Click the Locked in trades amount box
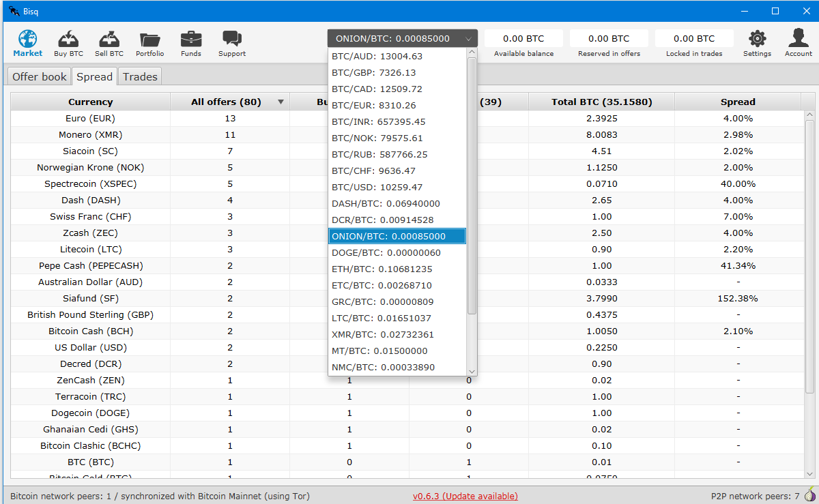This screenshot has height=504, width=819. coord(694,39)
